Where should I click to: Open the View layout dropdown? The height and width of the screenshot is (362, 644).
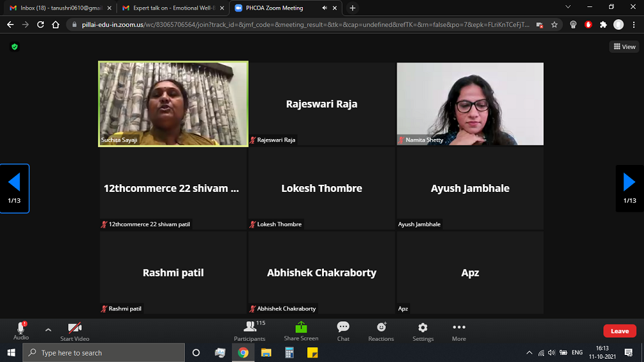tap(624, 46)
